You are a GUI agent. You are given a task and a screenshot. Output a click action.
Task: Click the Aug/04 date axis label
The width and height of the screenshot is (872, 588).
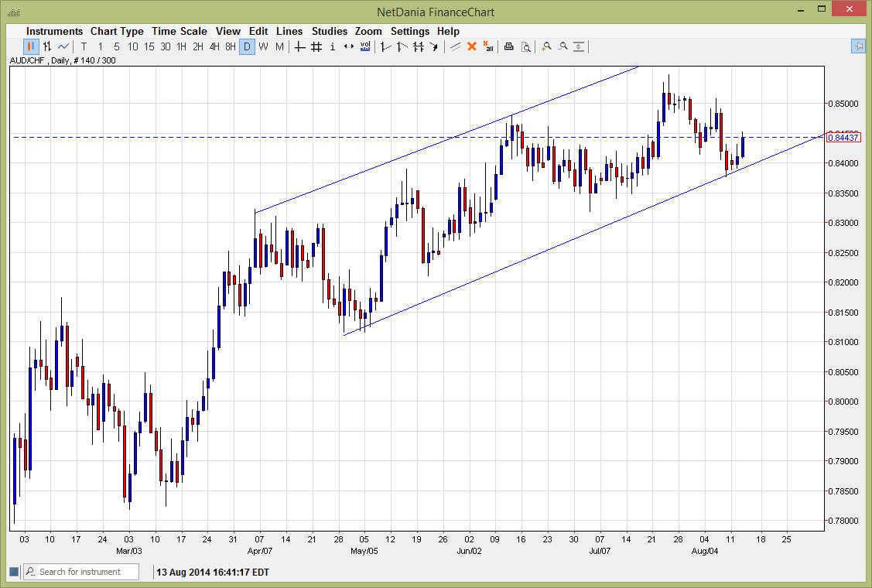[705, 551]
